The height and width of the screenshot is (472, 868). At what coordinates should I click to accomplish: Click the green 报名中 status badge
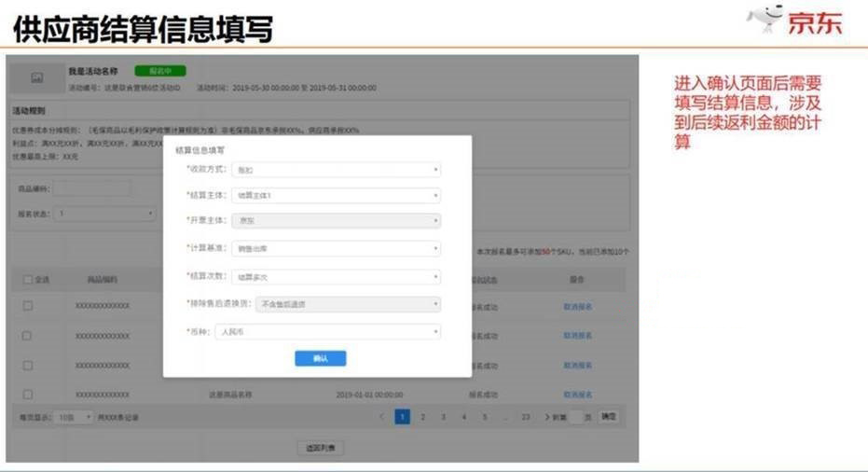(160, 71)
